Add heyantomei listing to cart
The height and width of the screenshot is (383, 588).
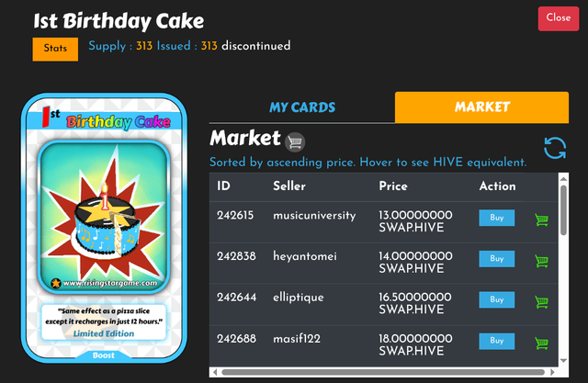[x=541, y=261]
